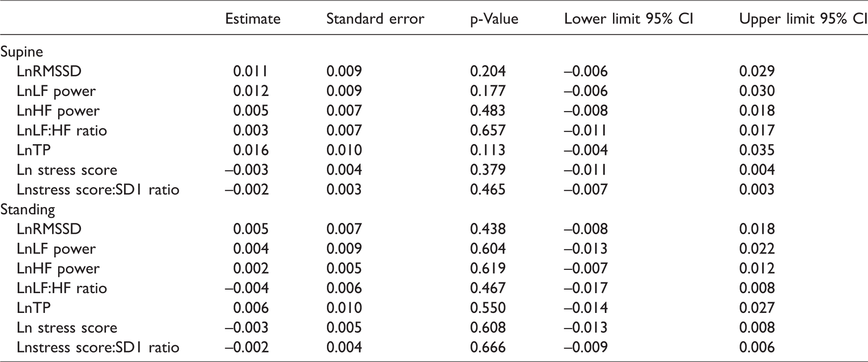Viewport: 868px width, 362px height.
Task: Click Standing LnTP standard error 0.010
Action: (344, 308)
